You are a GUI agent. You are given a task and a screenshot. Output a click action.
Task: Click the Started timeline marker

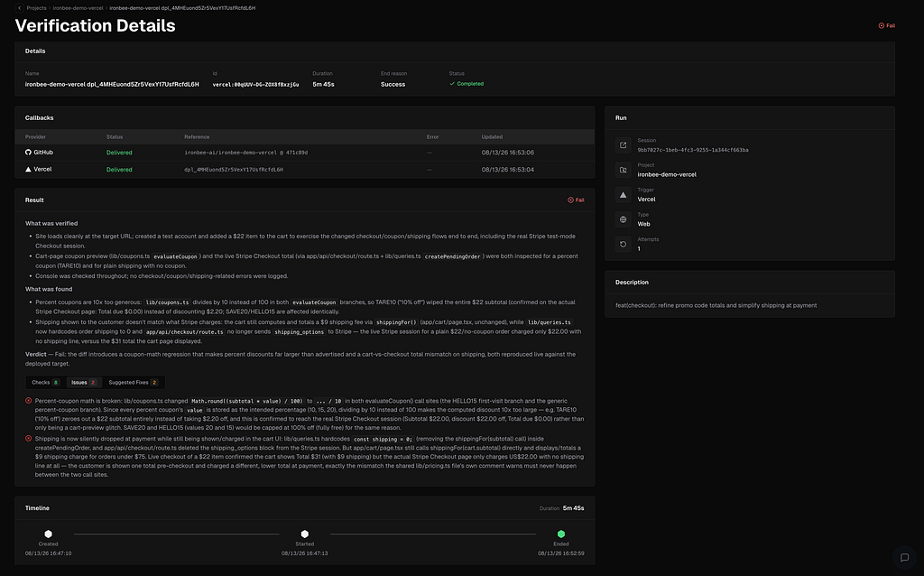pyautogui.click(x=305, y=534)
